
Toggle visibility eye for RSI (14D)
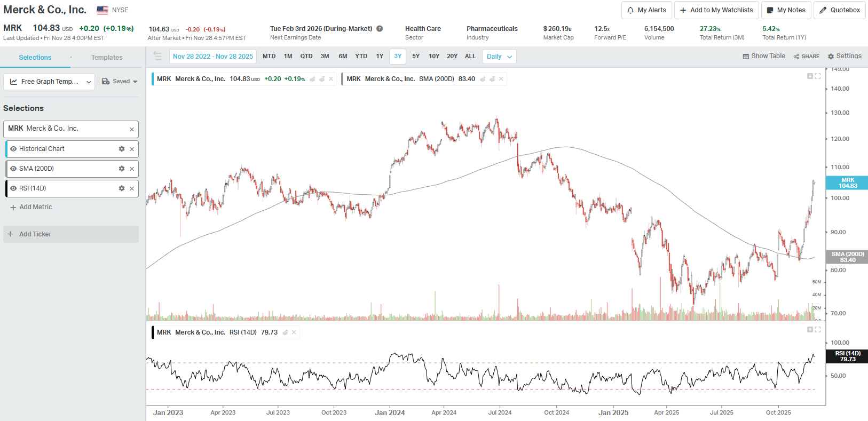point(13,188)
